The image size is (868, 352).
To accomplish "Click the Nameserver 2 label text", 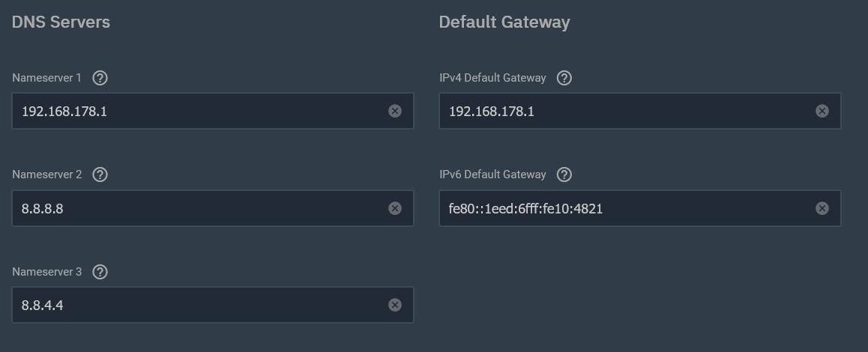I will coord(46,175).
